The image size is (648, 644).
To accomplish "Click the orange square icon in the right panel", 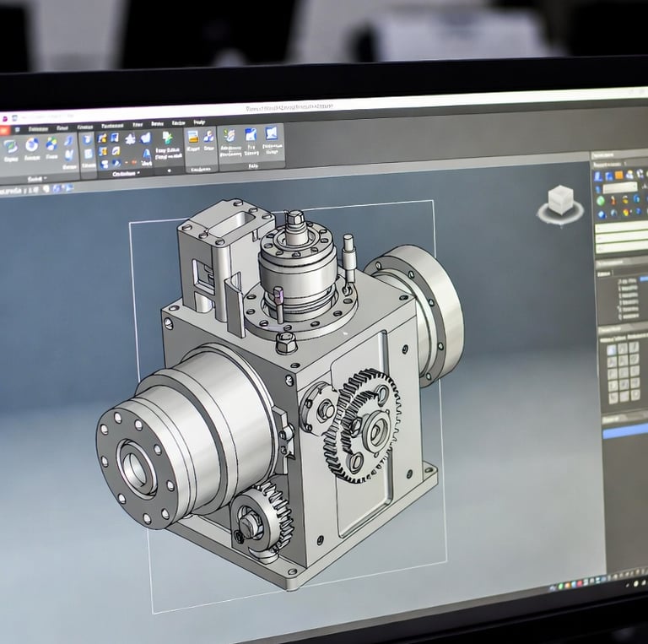I will click(x=619, y=175).
